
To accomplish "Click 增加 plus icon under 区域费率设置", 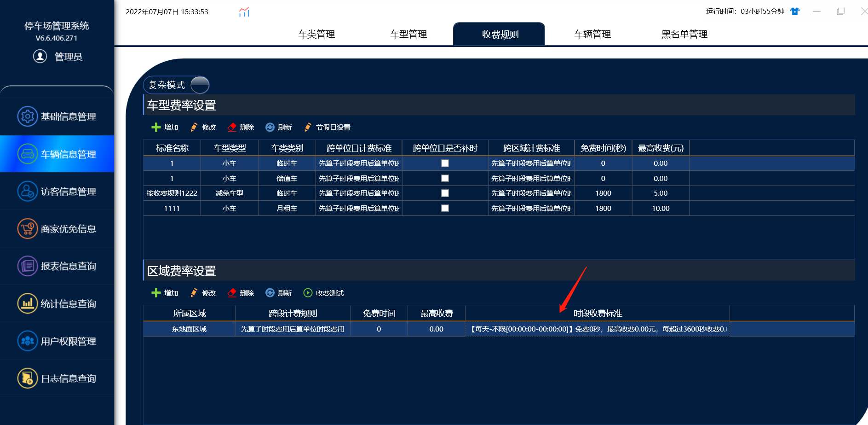I will [156, 293].
